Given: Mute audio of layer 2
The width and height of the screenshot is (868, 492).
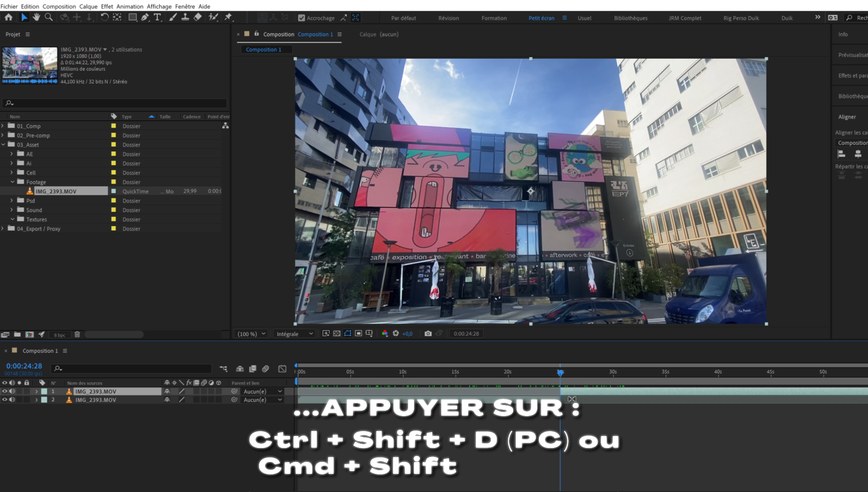Looking at the screenshot, I should (12, 400).
